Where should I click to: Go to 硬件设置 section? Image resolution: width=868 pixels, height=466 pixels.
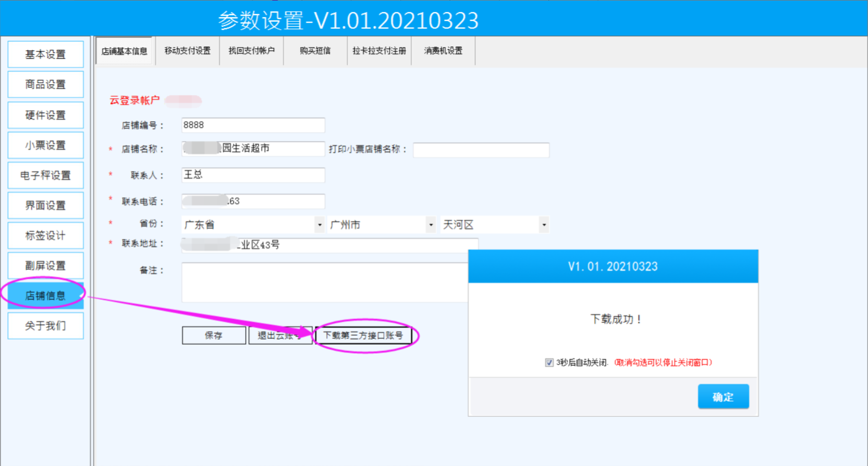(x=45, y=115)
